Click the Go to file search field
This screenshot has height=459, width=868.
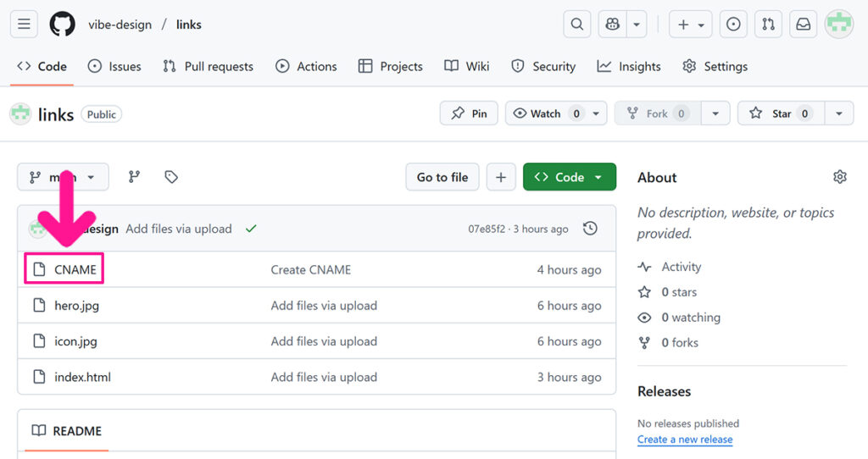[442, 177]
